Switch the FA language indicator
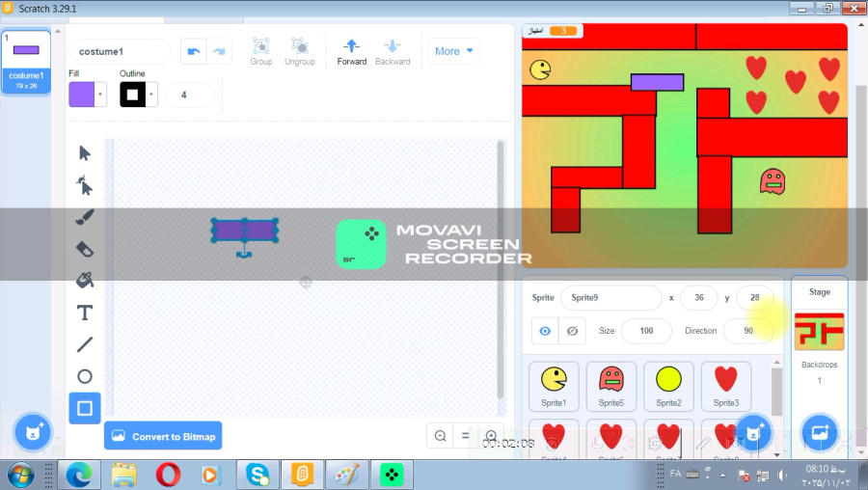This screenshot has height=490, width=868. [675, 474]
